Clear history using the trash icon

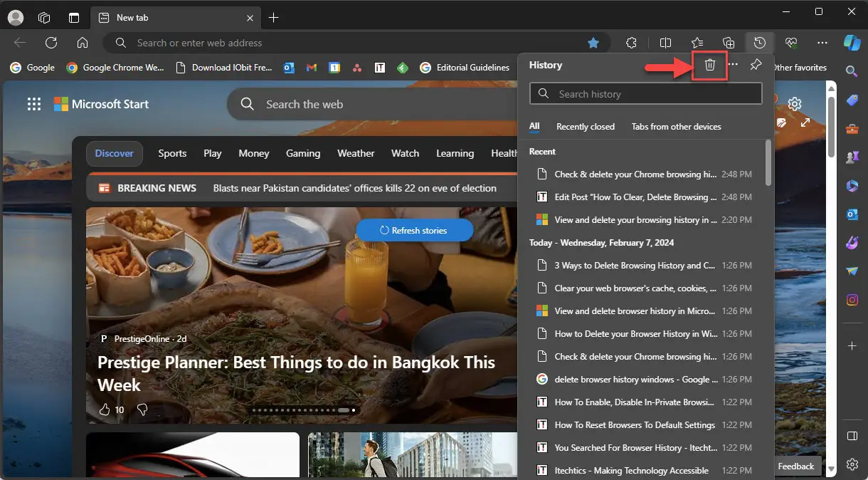tap(709, 65)
